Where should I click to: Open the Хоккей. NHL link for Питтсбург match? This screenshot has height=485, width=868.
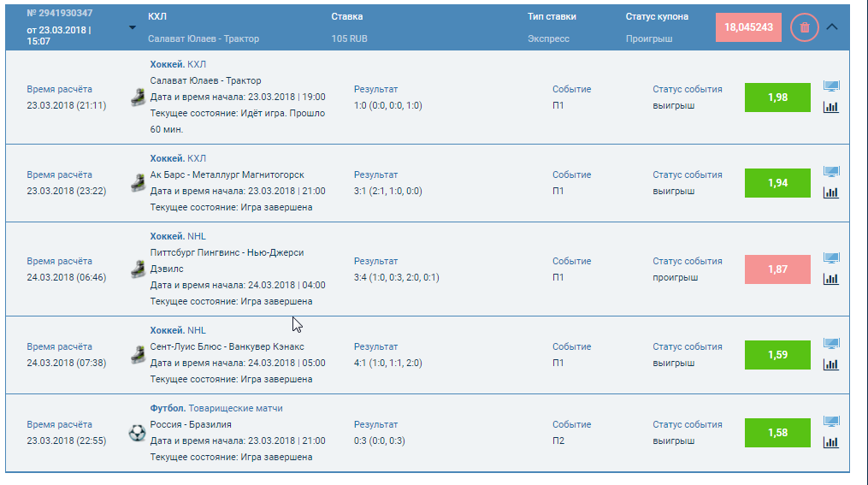[178, 236]
